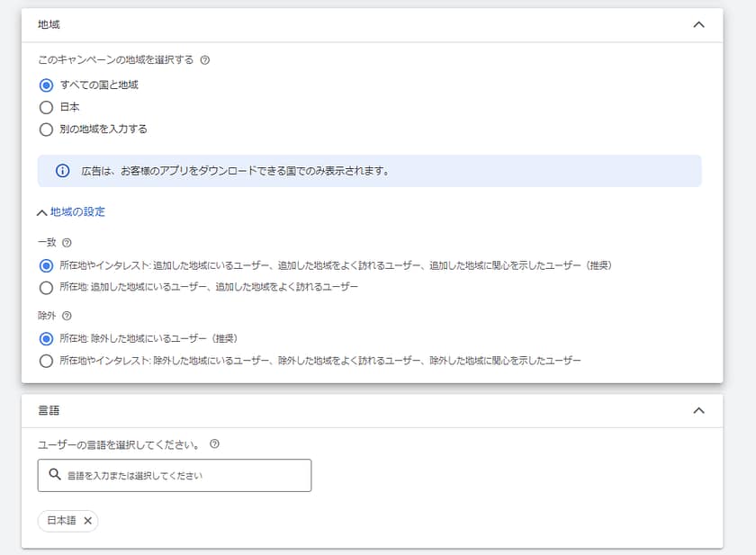Select 所在地やインタレスト match option (推奨)
This screenshot has width=756, height=555.
point(47,265)
